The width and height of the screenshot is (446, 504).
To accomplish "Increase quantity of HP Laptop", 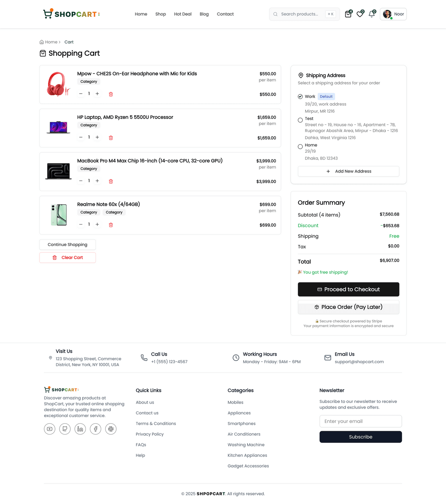I will click(97, 137).
